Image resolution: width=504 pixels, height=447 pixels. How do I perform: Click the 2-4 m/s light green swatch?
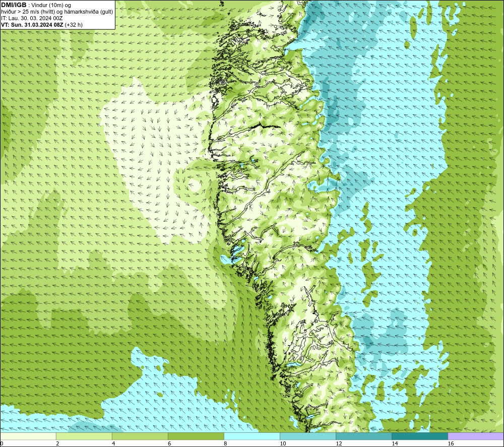(x=84, y=436)
